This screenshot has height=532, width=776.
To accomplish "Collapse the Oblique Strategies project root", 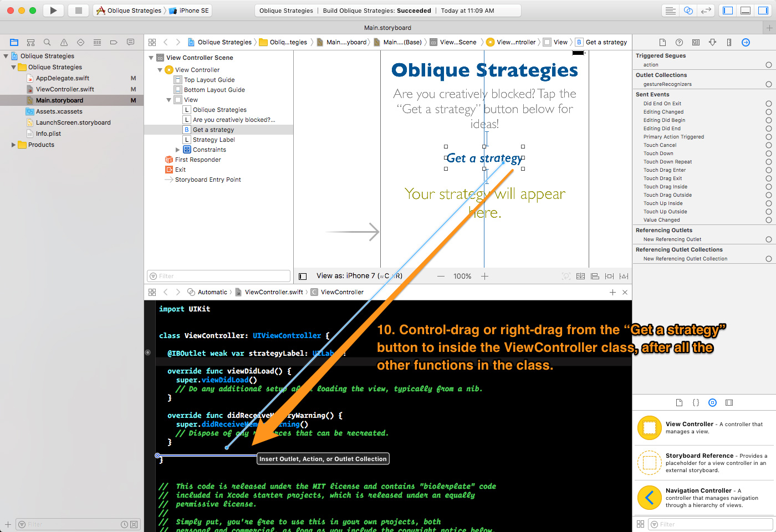I will pyautogui.click(x=6, y=56).
